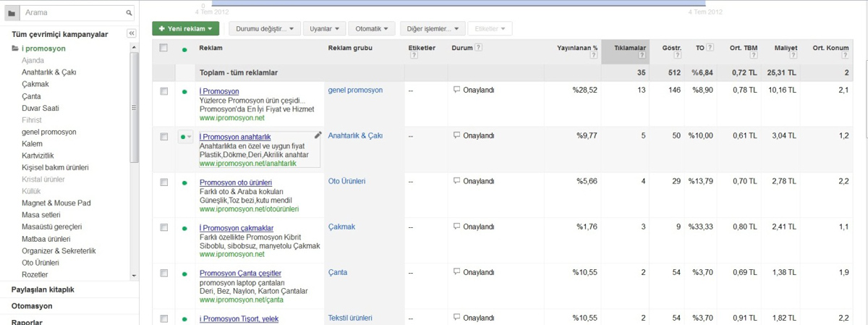Tick checkbox for Promosyon oto ürünleri row
Viewport: 868px width, 325px height.
[x=164, y=182]
